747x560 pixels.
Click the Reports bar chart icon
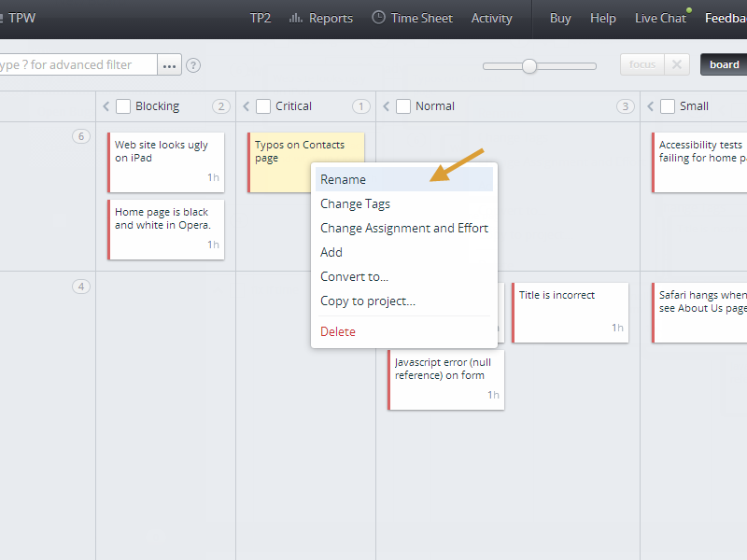coord(295,18)
